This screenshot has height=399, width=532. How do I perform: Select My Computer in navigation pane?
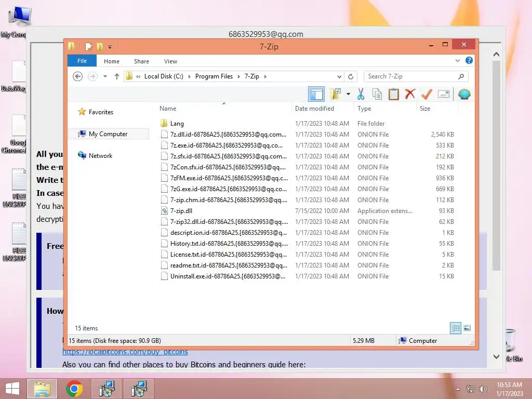coord(108,134)
